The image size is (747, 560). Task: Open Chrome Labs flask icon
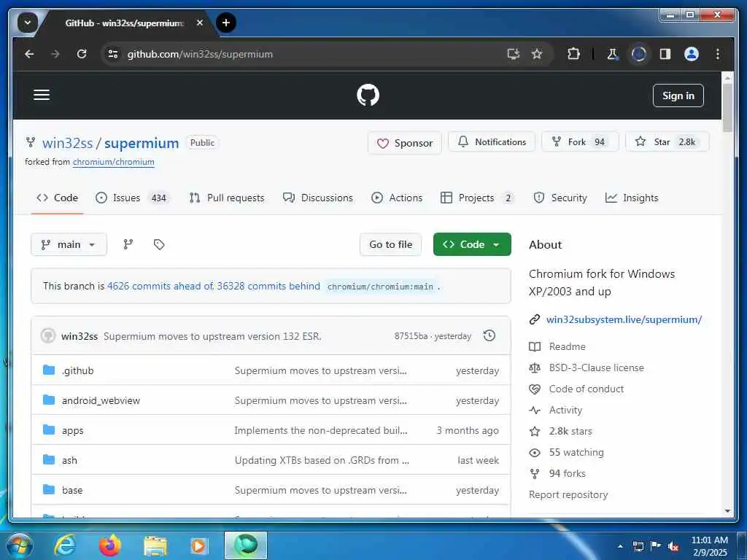coord(612,54)
